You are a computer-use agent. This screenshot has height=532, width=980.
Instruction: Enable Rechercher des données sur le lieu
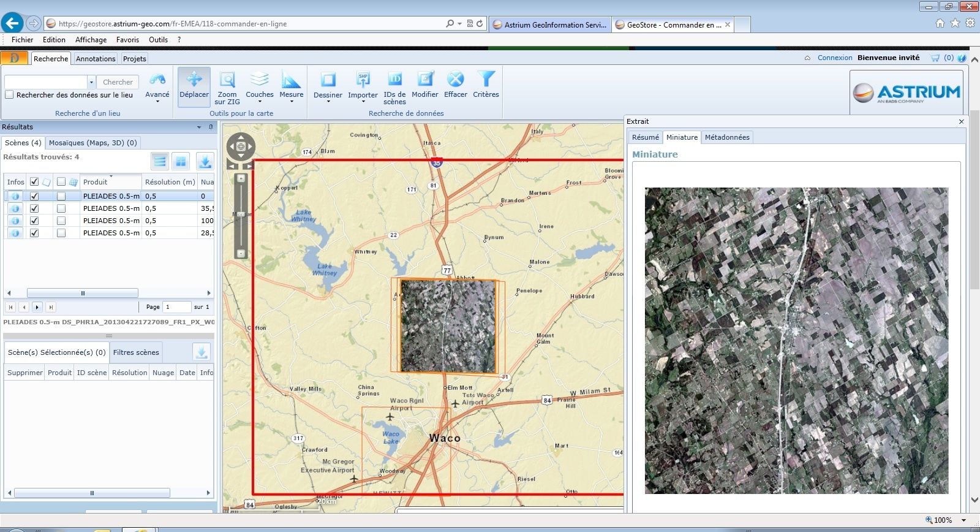(x=9, y=95)
